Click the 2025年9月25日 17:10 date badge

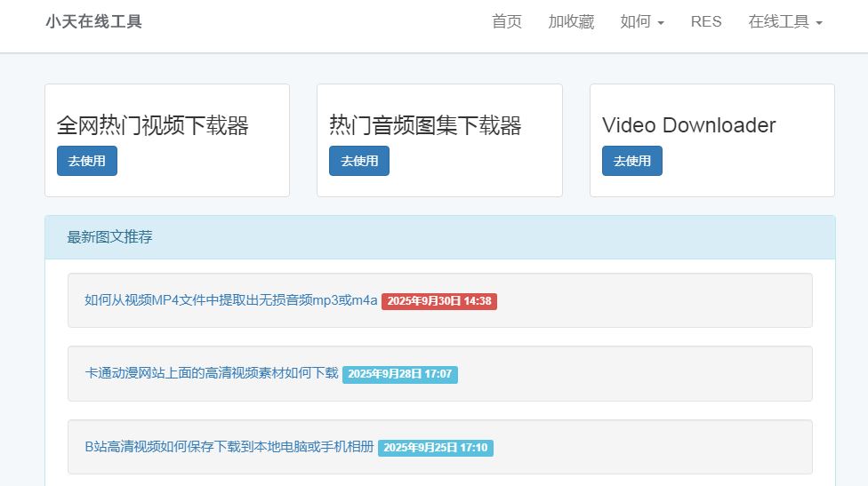pos(436,448)
